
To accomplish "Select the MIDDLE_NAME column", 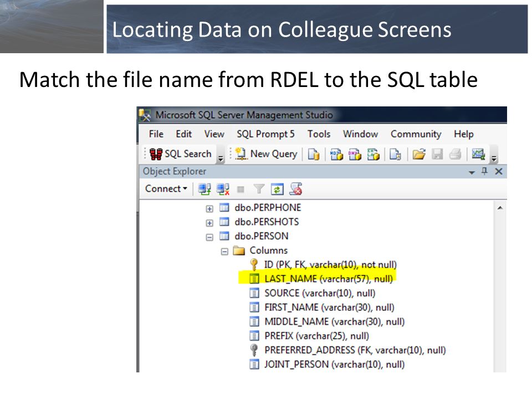I will tap(335, 321).
